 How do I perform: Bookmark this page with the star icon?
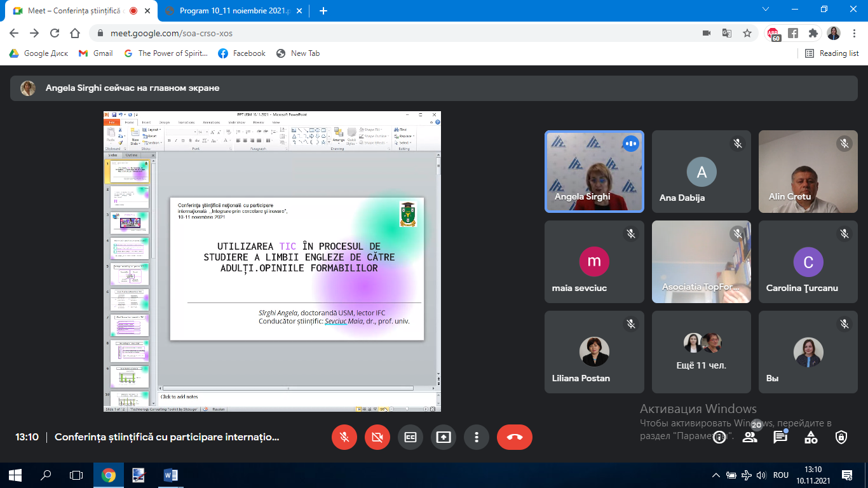747,33
